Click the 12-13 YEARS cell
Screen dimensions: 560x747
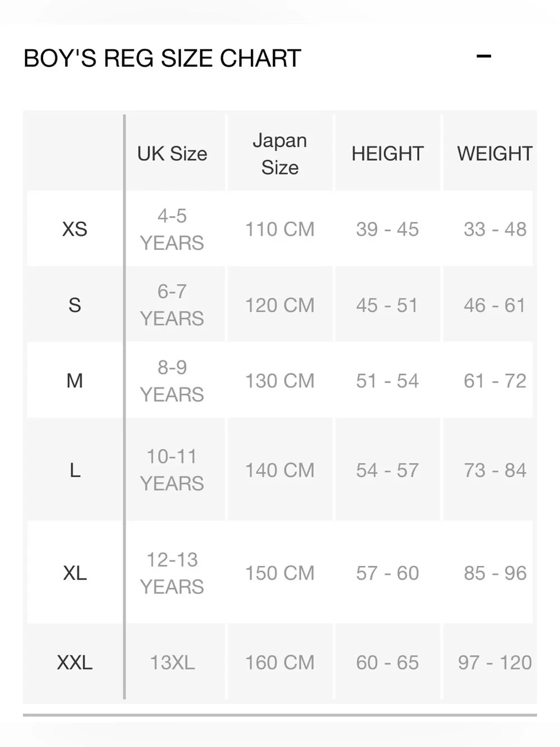[172, 573]
